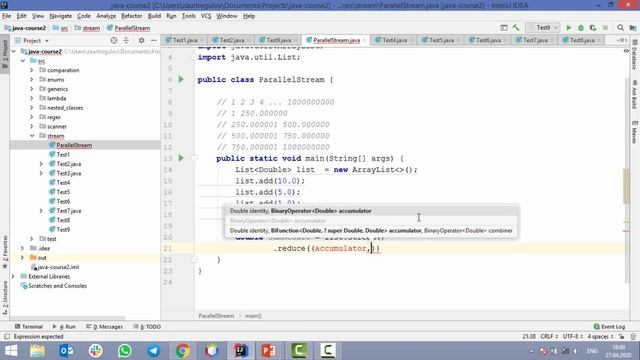This screenshot has width=640, height=360.
Task: Run with coverage icon in toolbar
Action: coord(593,28)
